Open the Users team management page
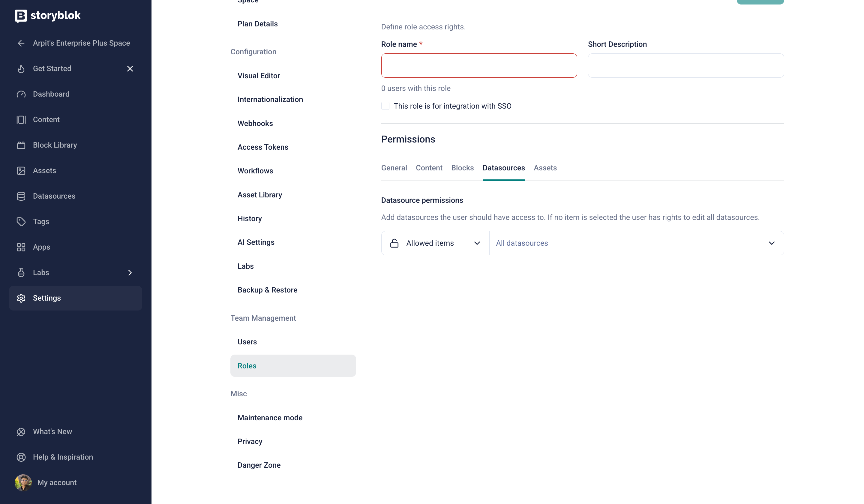Screen dimensions: 864x504 click(x=247, y=342)
